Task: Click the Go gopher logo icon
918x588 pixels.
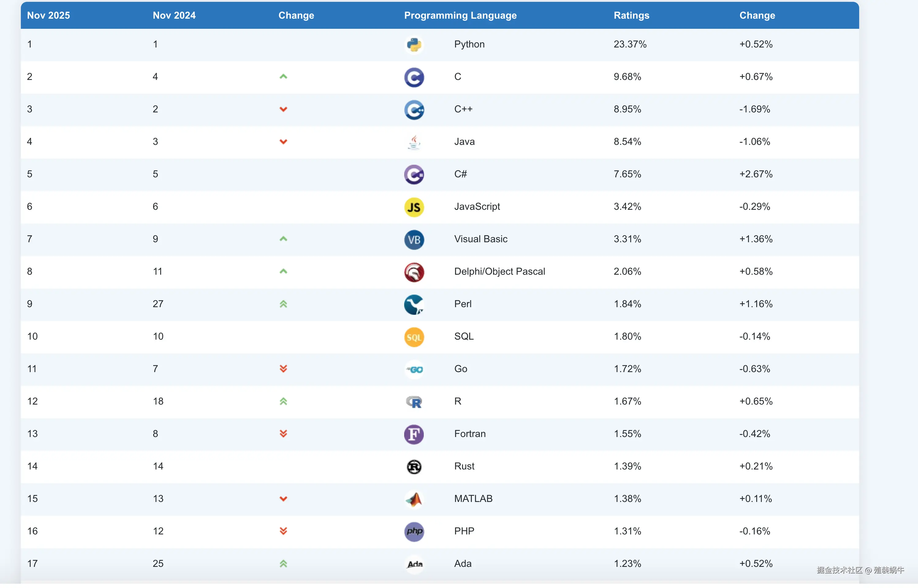Action: (414, 370)
